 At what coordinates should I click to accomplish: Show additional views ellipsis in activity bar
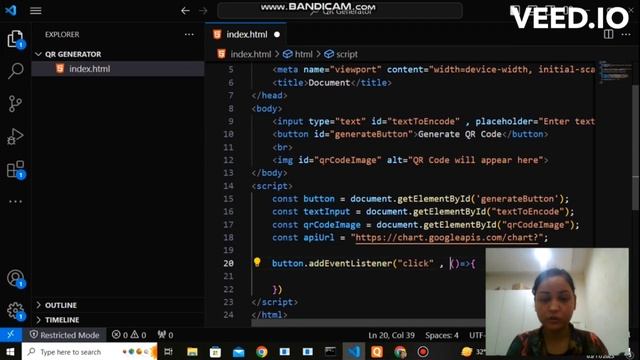[x=16, y=202]
